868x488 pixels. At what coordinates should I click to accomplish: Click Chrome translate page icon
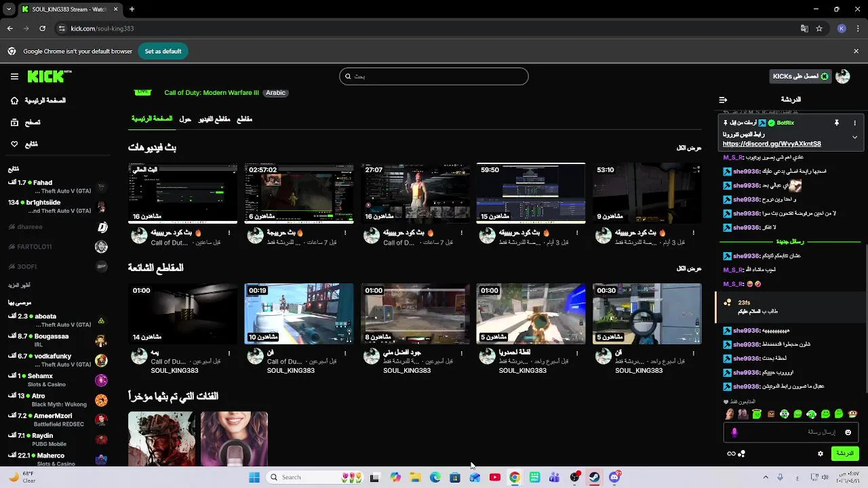pos(804,28)
